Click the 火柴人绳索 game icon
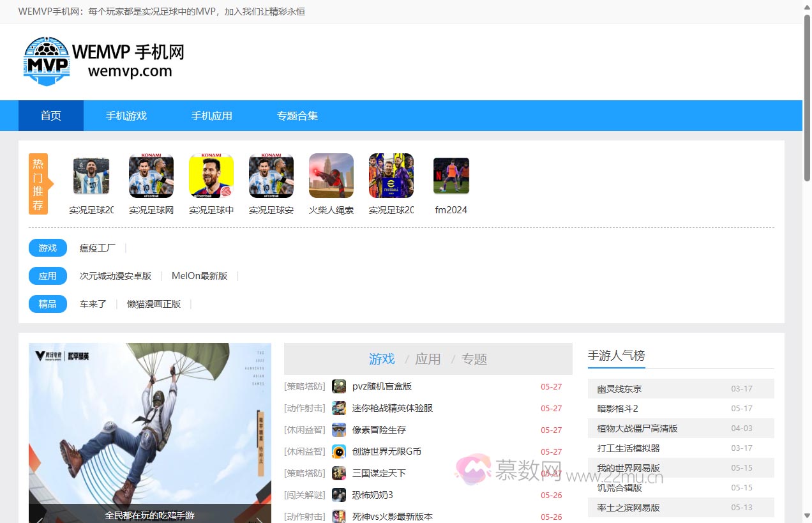Viewport: 812px width, 523px height. pyautogui.click(x=331, y=175)
